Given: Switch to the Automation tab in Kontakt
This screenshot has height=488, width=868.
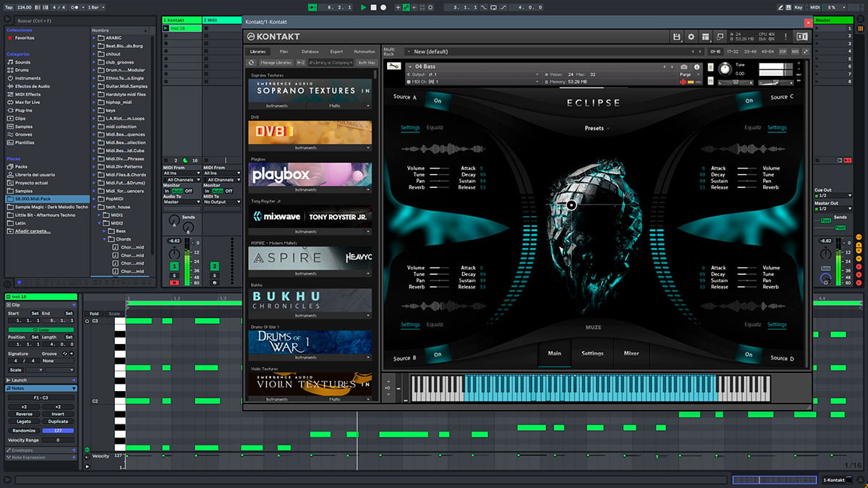Looking at the screenshot, I should [x=364, y=52].
